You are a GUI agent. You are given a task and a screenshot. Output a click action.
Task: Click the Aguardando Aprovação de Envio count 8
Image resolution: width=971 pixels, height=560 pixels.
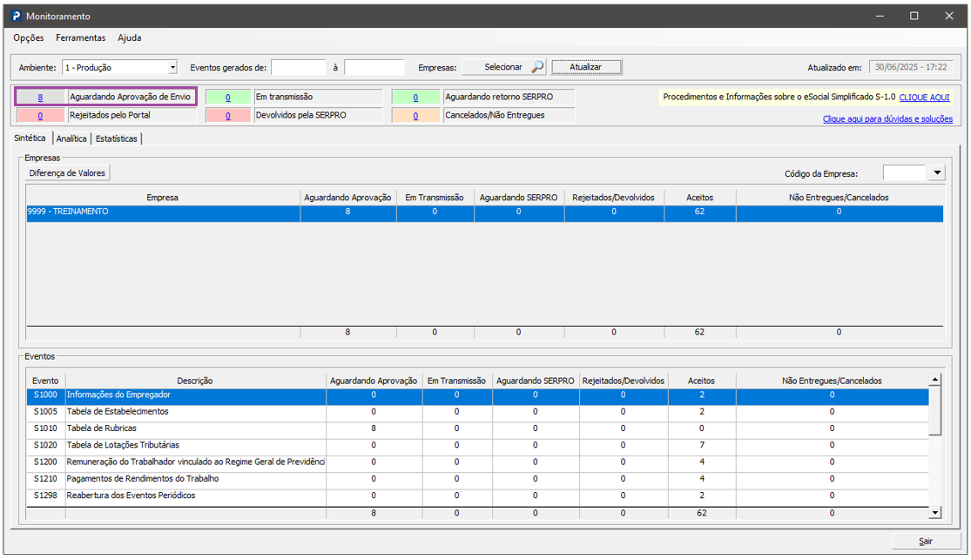[40, 98]
